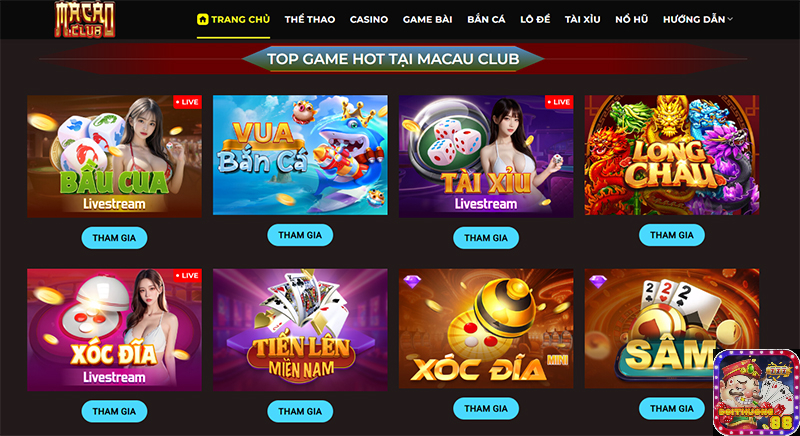Open the Bắn Cá menu item
This screenshot has width=800, height=436.
pos(486,19)
